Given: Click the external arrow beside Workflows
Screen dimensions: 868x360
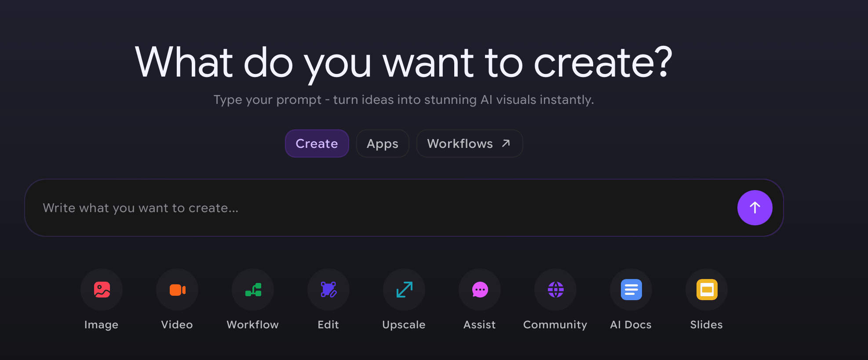Looking at the screenshot, I should click(506, 143).
